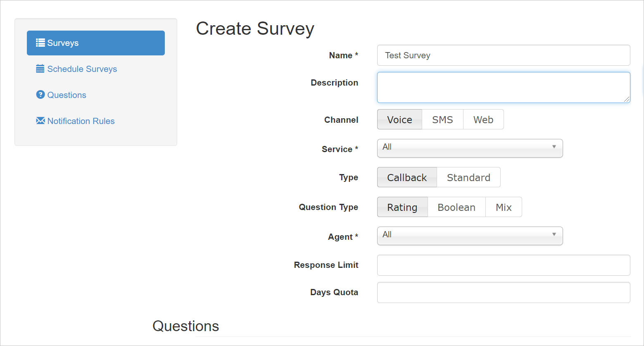644x346 pixels.
Task: Enable the Voice channel option
Action: click(399, 119)
